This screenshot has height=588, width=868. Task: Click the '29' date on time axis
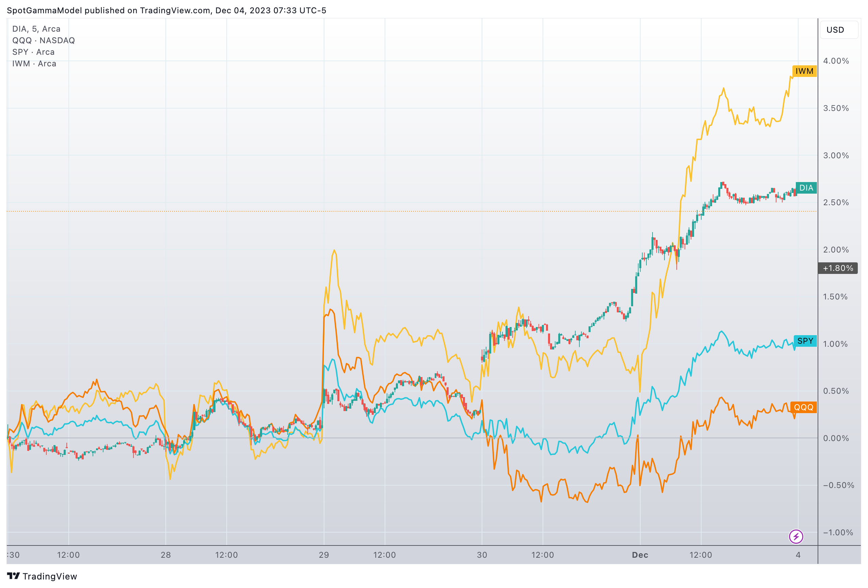pos(324,555)
